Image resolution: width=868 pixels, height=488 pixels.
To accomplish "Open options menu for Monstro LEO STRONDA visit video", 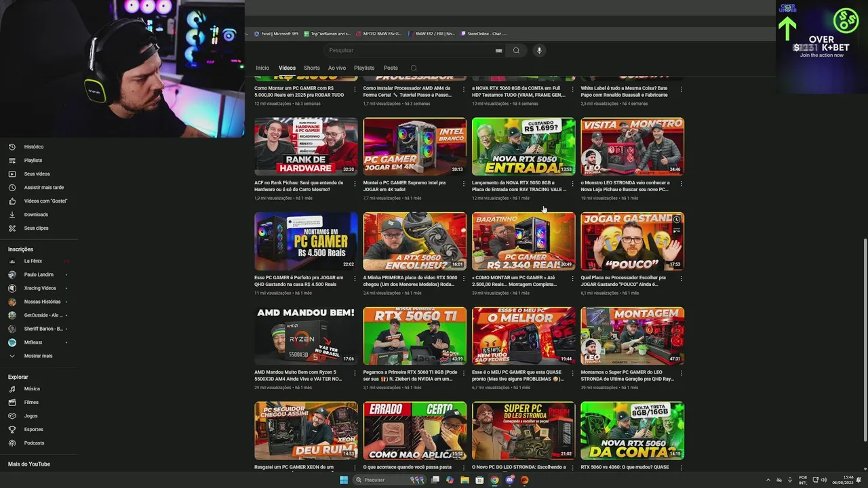I will coord(681,184).
